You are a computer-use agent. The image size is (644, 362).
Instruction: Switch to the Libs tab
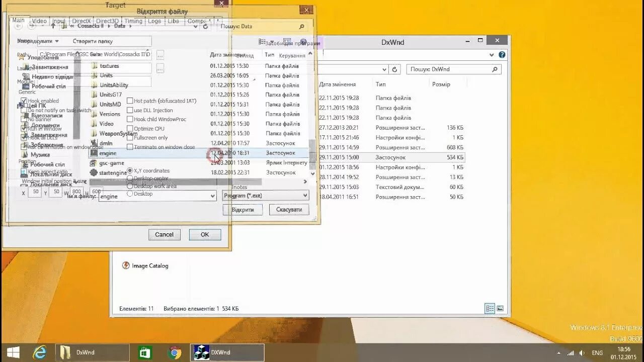(x=173, y=21)
